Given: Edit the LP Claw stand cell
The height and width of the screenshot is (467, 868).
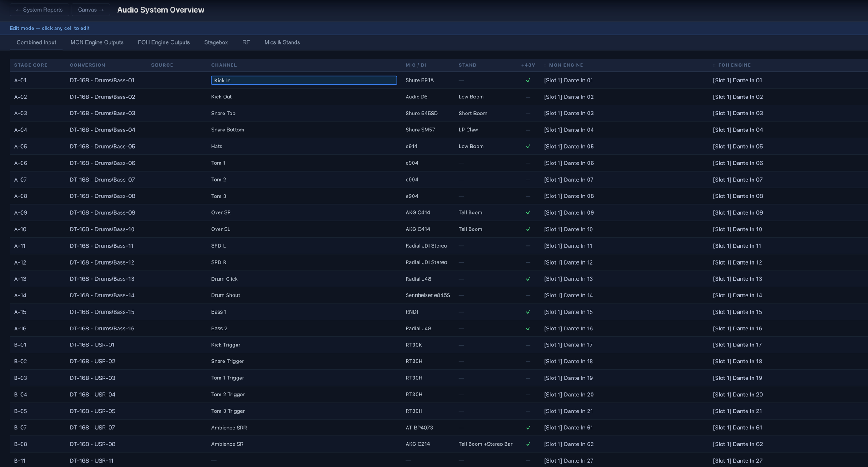Looking at the screenshot, I should [x=468, y=130].
